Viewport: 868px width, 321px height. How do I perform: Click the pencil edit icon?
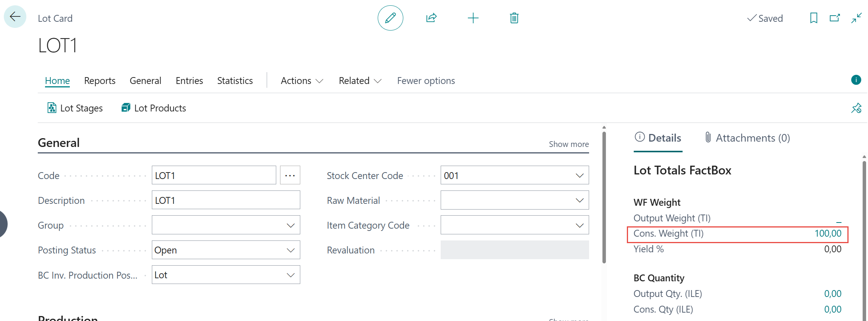[390, 18]
